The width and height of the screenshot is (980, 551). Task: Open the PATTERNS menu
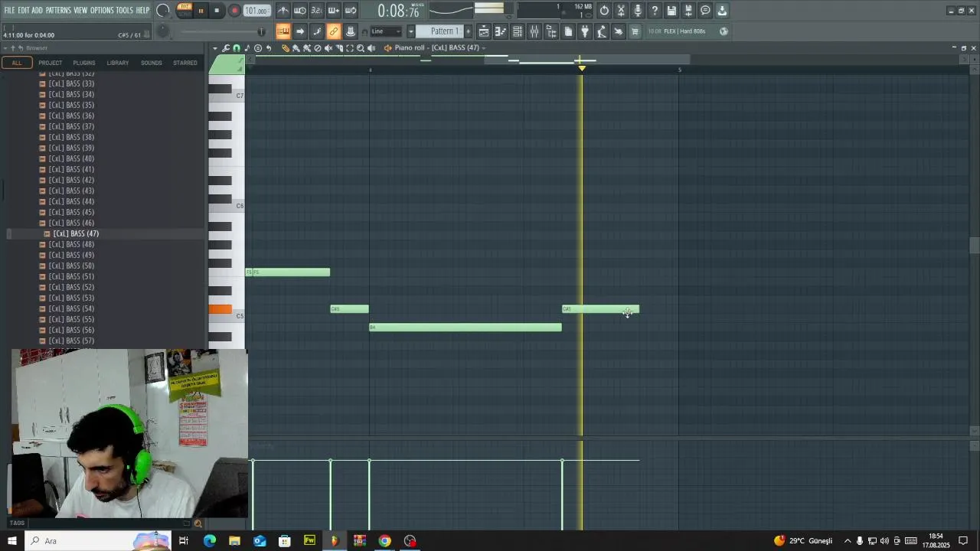(x=58, y=10)
